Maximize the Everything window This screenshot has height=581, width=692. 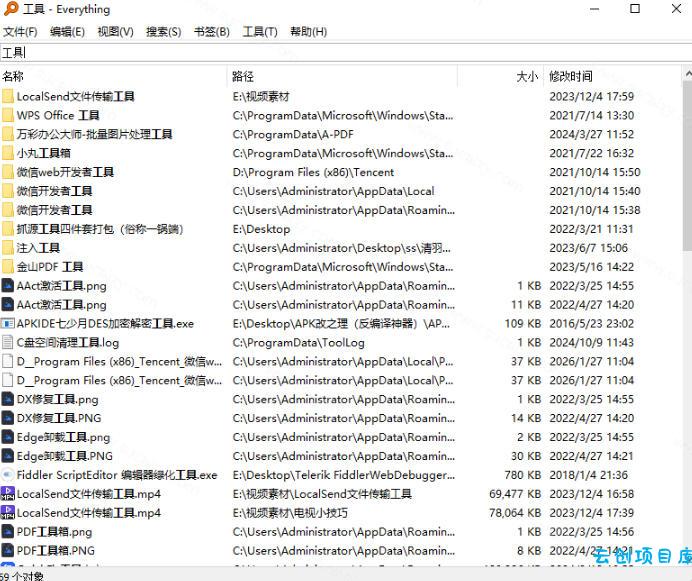click(635, 8)
